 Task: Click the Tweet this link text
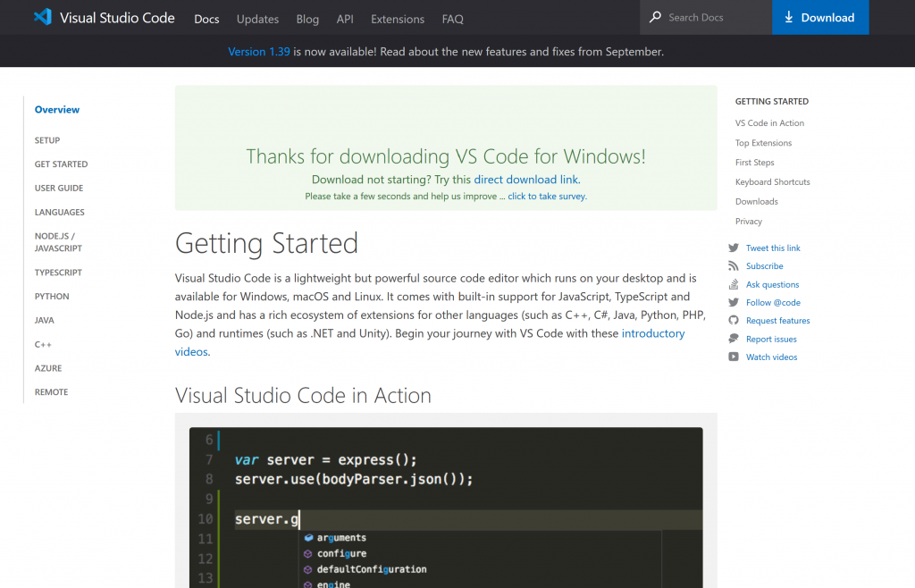click(x=773, y=248)
